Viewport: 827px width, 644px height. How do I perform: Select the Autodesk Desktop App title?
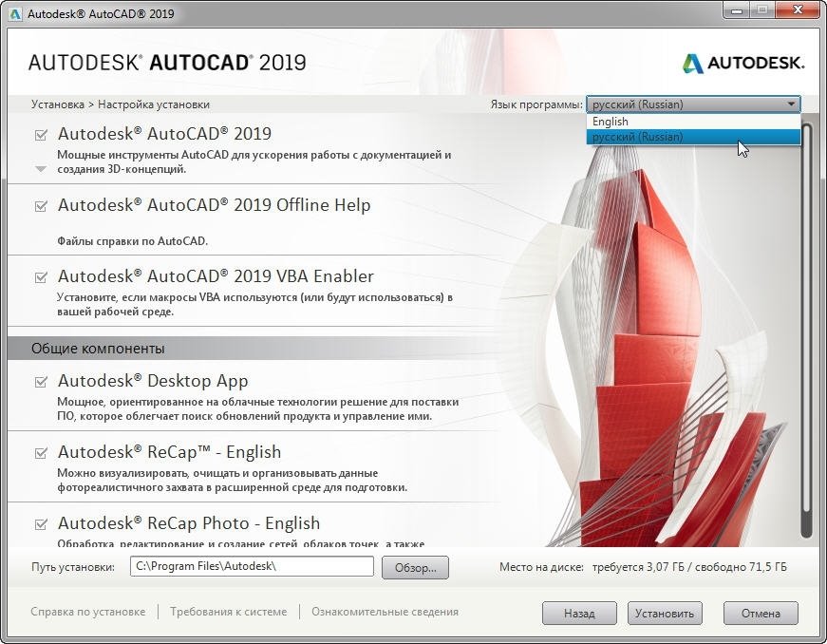click(x=153, y=380)
